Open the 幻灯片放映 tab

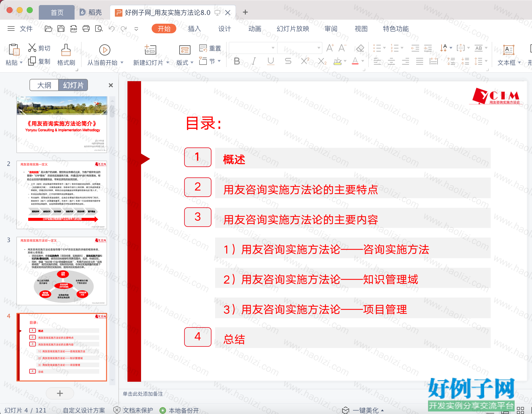[293, 29]
